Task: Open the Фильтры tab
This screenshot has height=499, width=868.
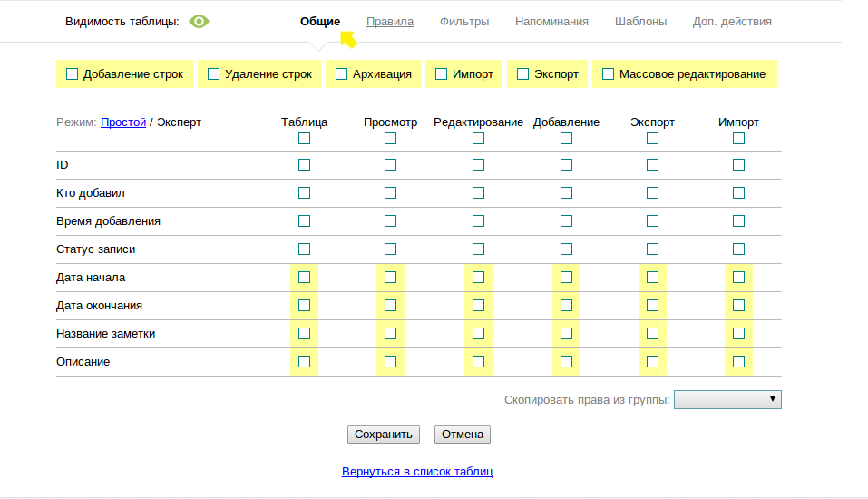Action: [x=464, y=22]
